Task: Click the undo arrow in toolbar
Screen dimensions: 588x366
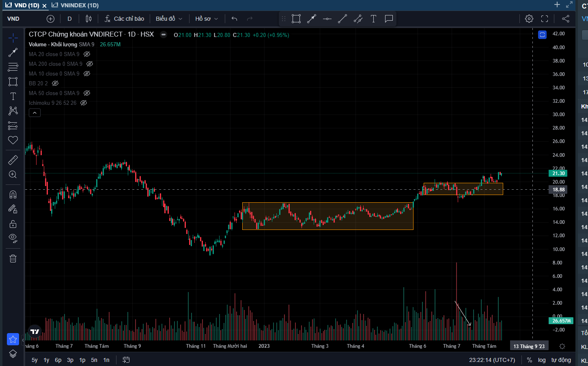Action: click(x=234, y=19)
